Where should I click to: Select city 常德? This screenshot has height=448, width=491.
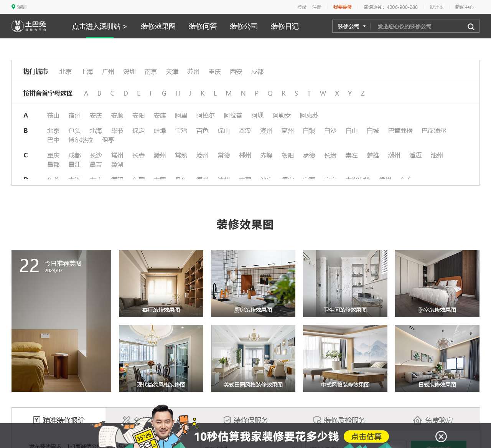pos(224,155)
